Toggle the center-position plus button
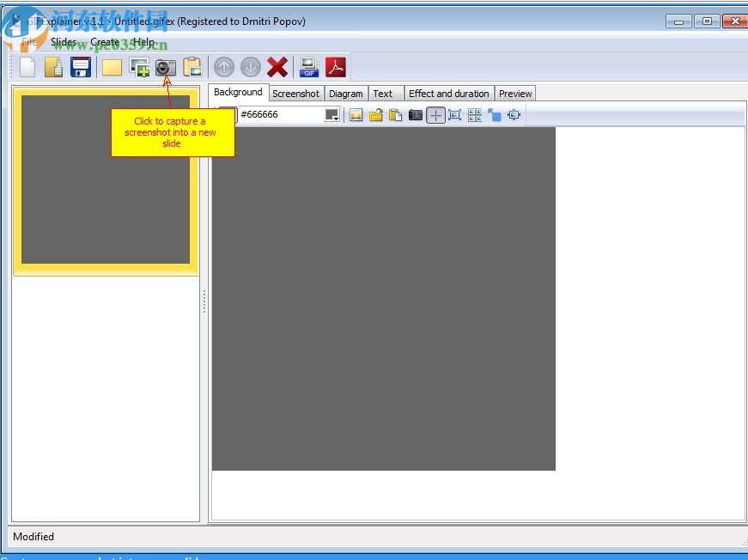 pos(435,115)
